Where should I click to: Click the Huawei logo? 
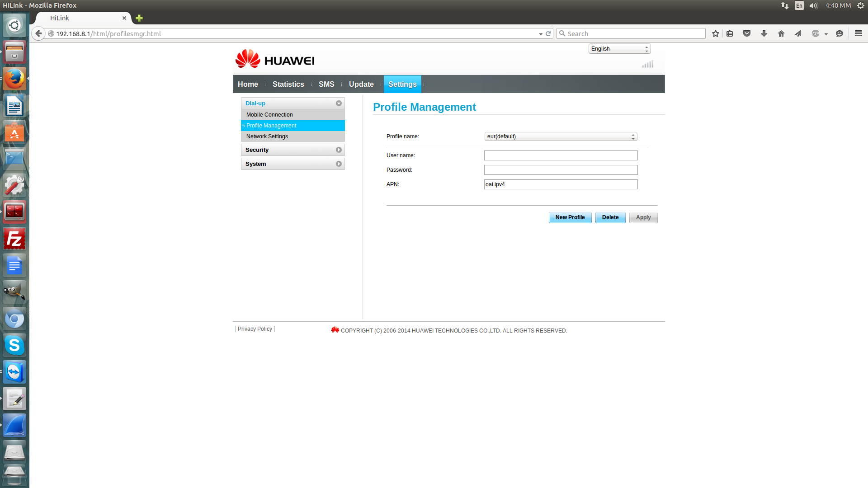pos(275,59)
